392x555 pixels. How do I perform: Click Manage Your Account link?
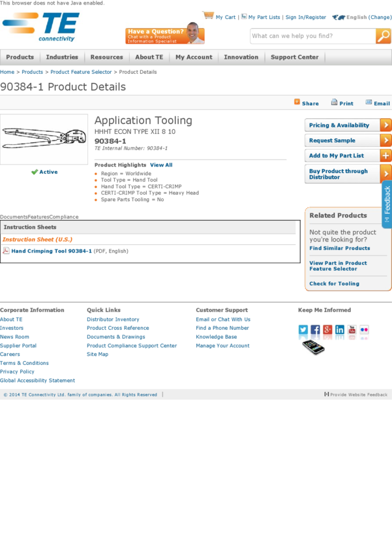click(222, 345)
